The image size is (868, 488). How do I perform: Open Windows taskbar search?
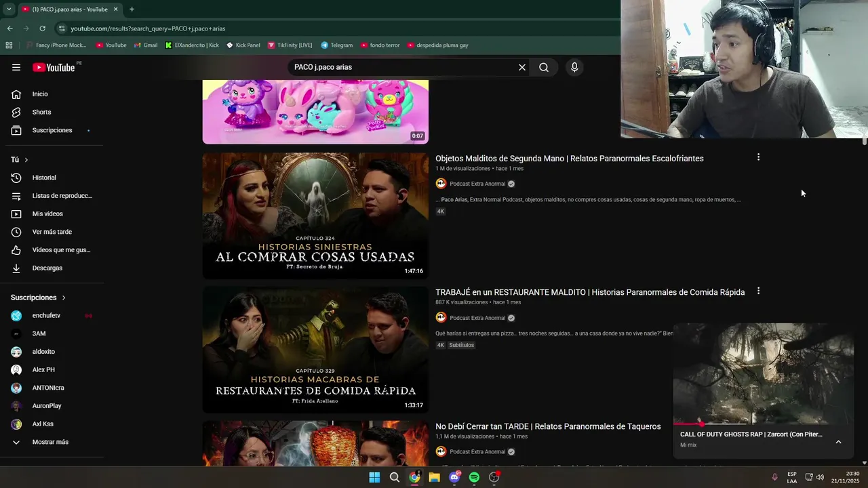click(x=394, y=477)
